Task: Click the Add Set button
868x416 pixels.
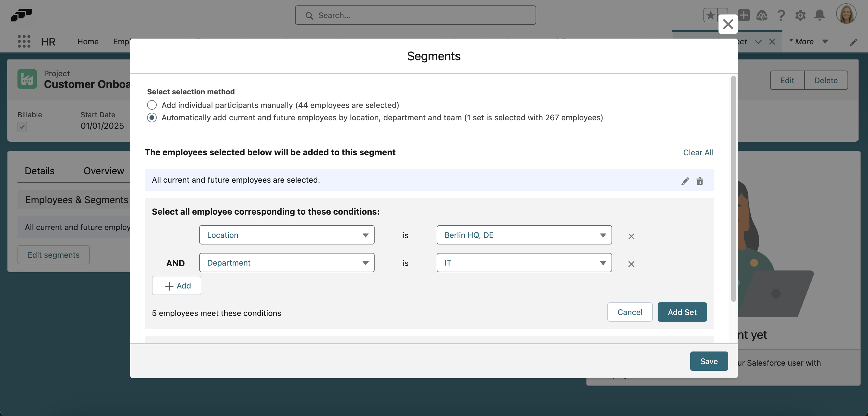Action: point(682,312)
